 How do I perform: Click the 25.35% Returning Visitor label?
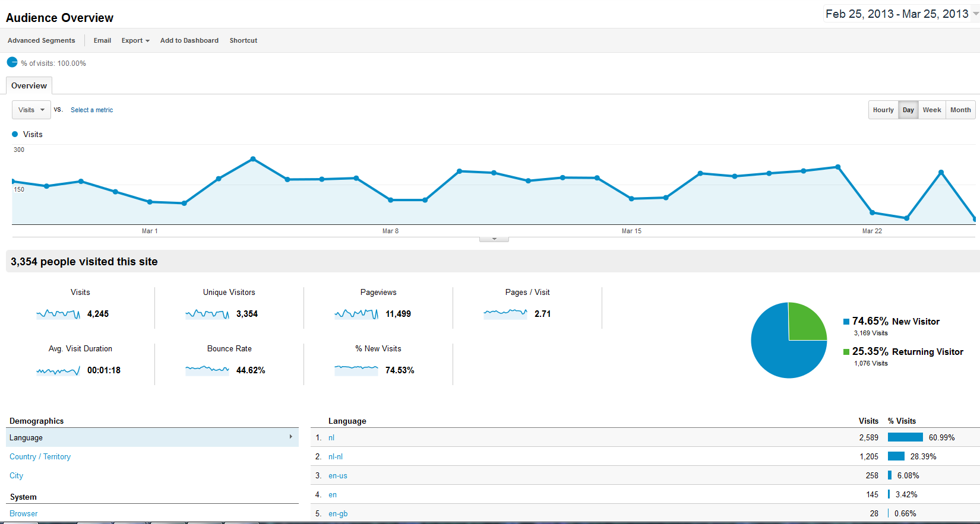click(908, 351)
